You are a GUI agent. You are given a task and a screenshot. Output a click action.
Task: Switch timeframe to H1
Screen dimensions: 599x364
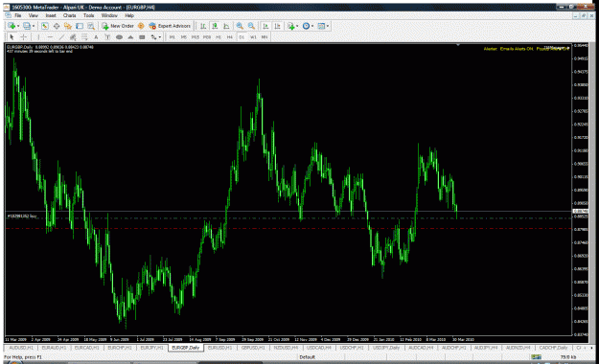[x=219, y=37]
